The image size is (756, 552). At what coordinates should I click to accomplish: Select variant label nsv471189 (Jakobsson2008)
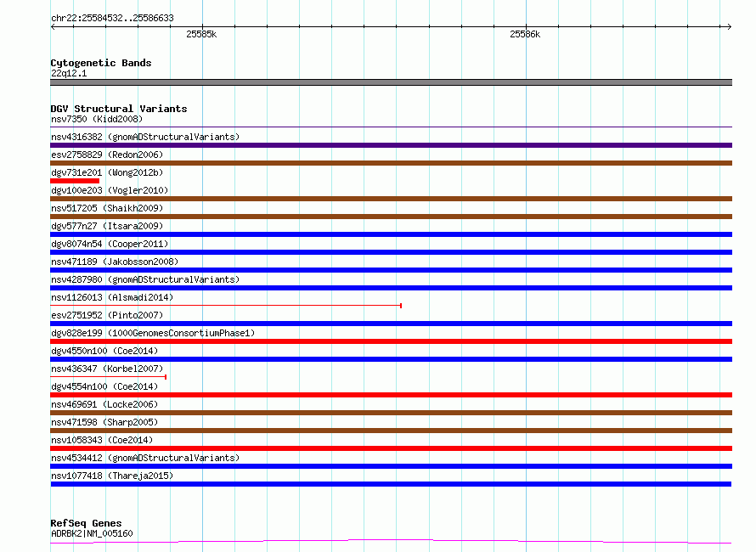pyautogui.click(x=115, y=262)
